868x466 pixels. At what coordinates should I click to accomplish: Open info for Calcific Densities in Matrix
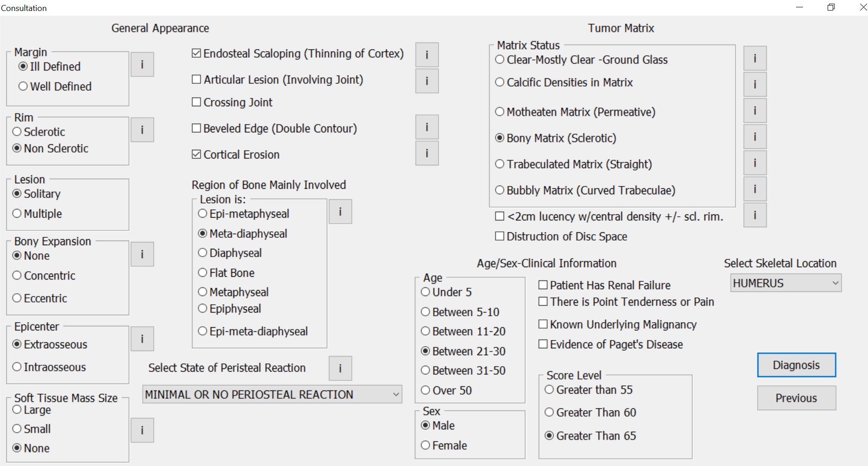click(755, 84)
